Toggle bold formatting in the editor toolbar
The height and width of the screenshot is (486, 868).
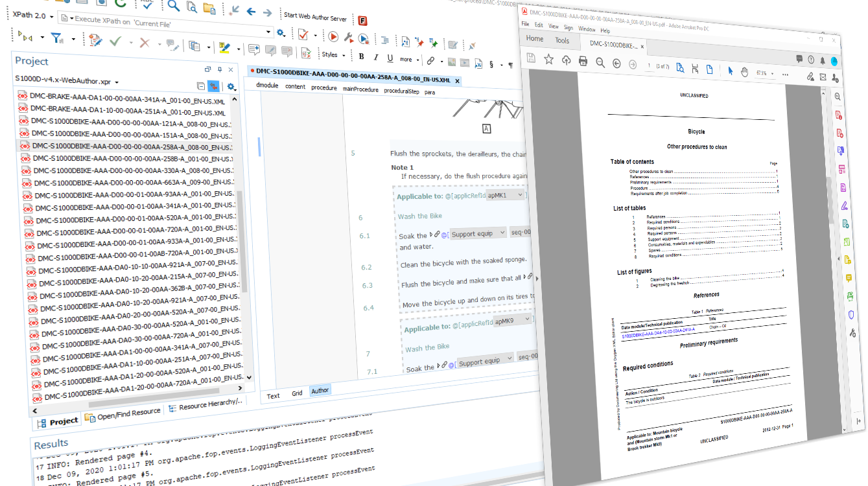click(x=361, y=56)
